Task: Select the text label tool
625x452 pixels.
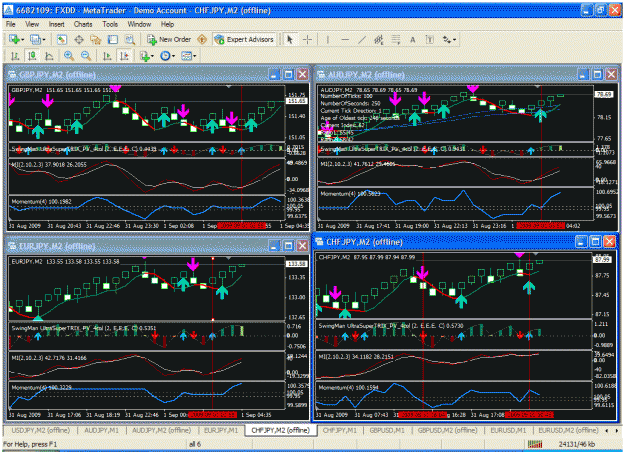Action: (x=430, y=39)
